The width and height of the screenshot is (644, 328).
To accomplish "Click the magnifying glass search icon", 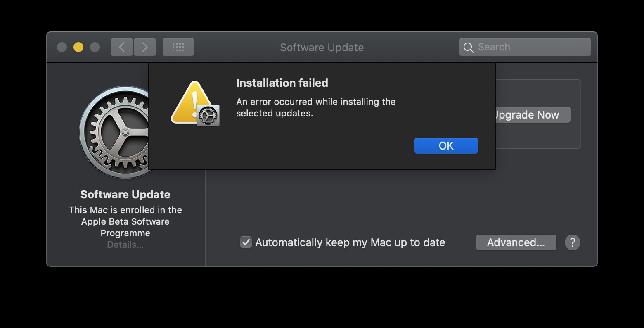I will click(x=468, y=47).
